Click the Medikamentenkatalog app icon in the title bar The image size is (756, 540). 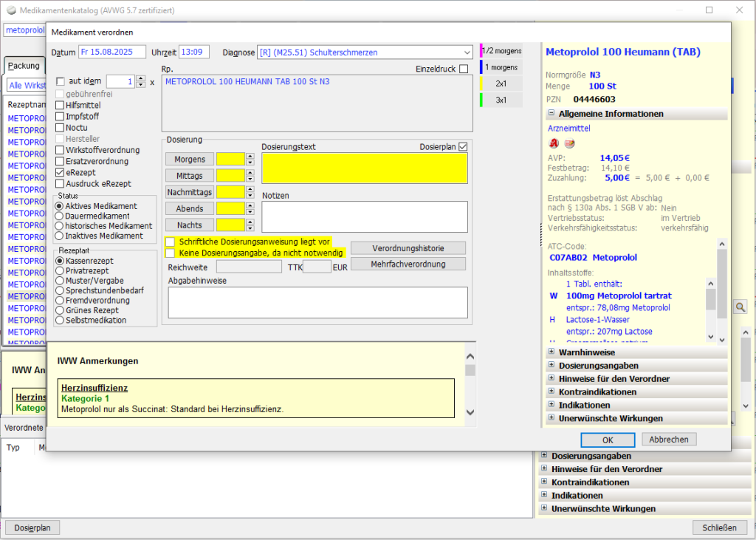(12, 10)
